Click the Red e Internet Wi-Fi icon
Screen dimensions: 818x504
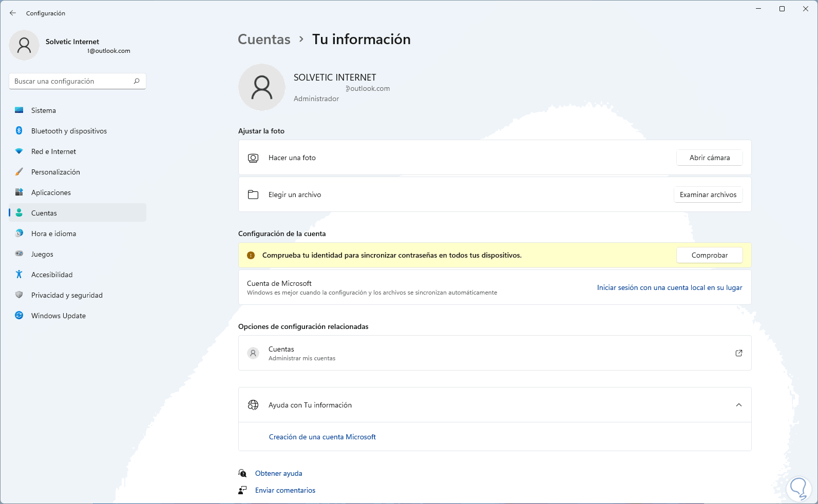(x=19, y=151)
